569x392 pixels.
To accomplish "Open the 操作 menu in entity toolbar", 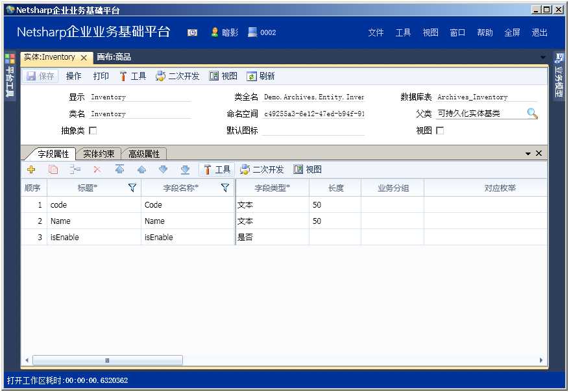I will 74,76.
